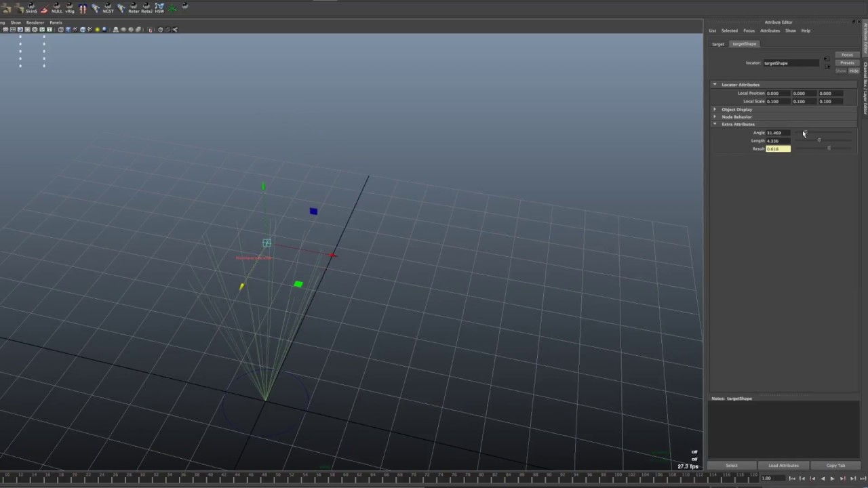Click the Retar shelf icon

click(x=134, y=8)
